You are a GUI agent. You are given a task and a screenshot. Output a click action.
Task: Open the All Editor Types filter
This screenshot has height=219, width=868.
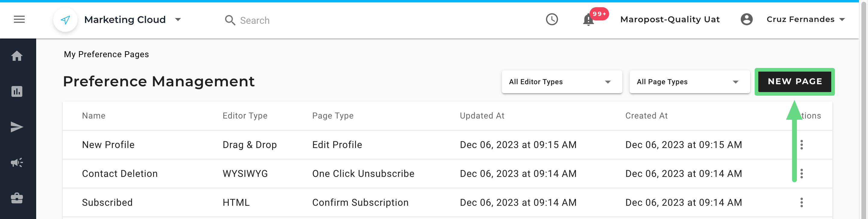[561, 82]
